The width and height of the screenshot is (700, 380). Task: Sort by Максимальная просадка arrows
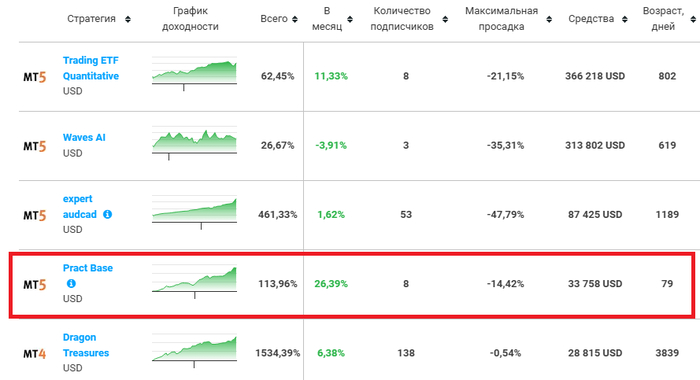coord(549,19)
